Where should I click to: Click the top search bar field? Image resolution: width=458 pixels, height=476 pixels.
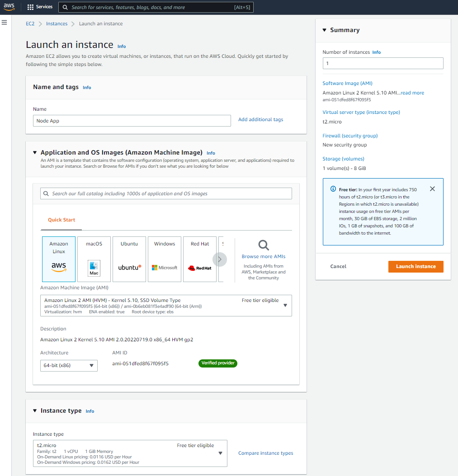[156, 7]
